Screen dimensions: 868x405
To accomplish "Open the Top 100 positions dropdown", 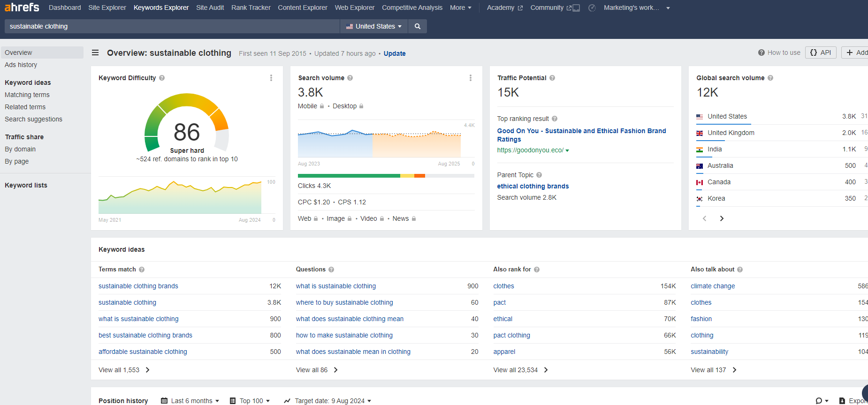I will (x=250, y=401).
